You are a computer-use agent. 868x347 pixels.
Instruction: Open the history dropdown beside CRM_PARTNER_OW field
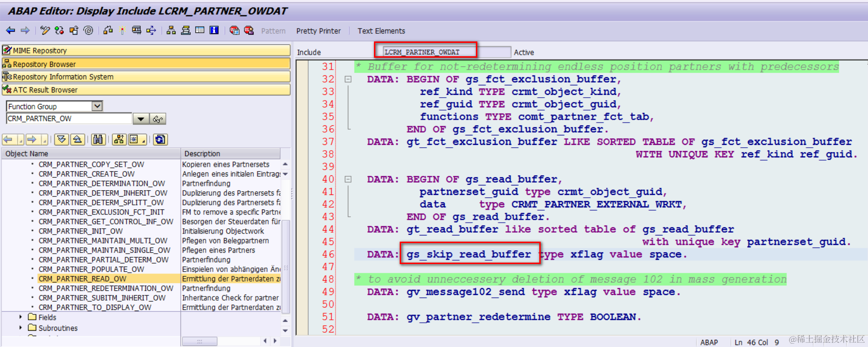tap(141, 119)
